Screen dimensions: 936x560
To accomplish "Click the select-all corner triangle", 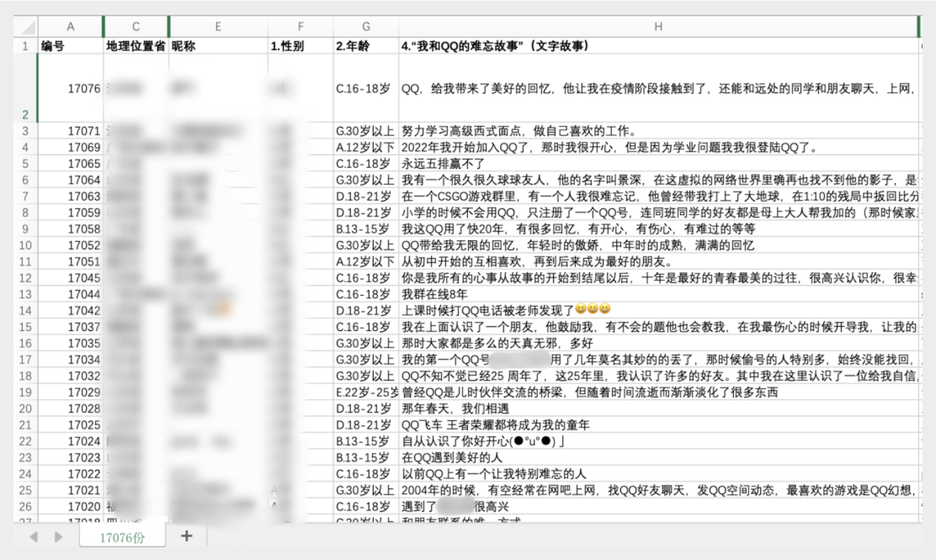I will pos(27,28).
